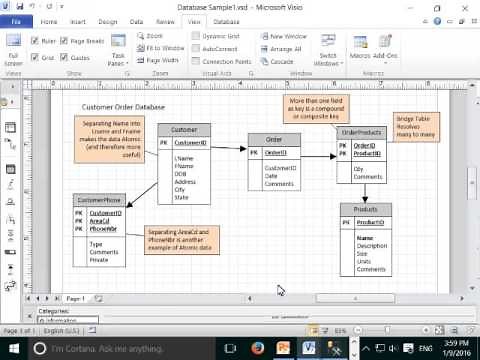The width and height of the screenshot is (480, 360).
Task: Switch to the Home ribbon tab
Action: tap(49, 22)
